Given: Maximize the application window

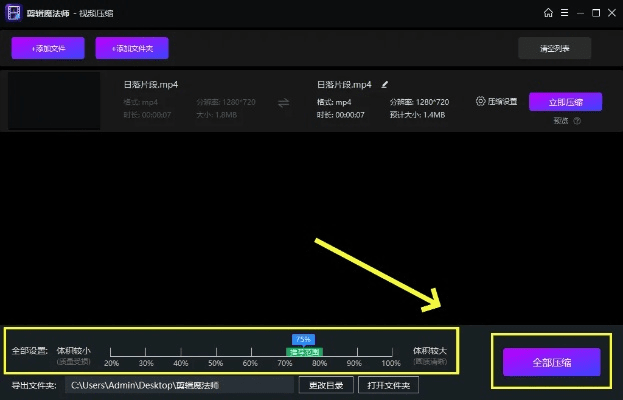Looking at the screenshot, I should [596, 13].
